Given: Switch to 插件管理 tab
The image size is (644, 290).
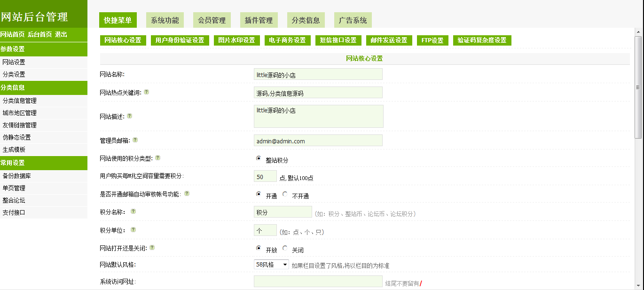Looking at the screenshot, I should [259, 20].
